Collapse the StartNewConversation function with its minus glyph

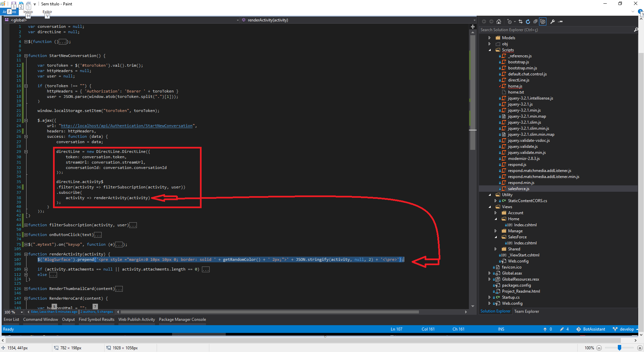click(26, 56)
